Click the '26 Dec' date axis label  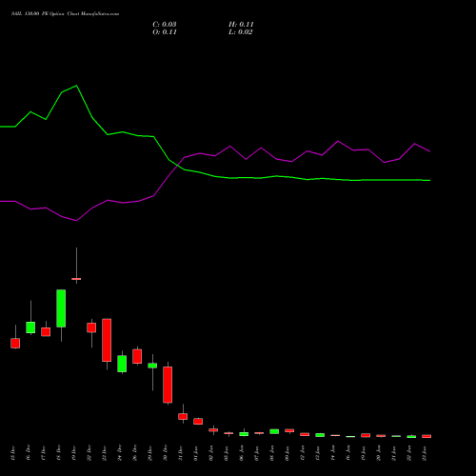tap(135, 453)
